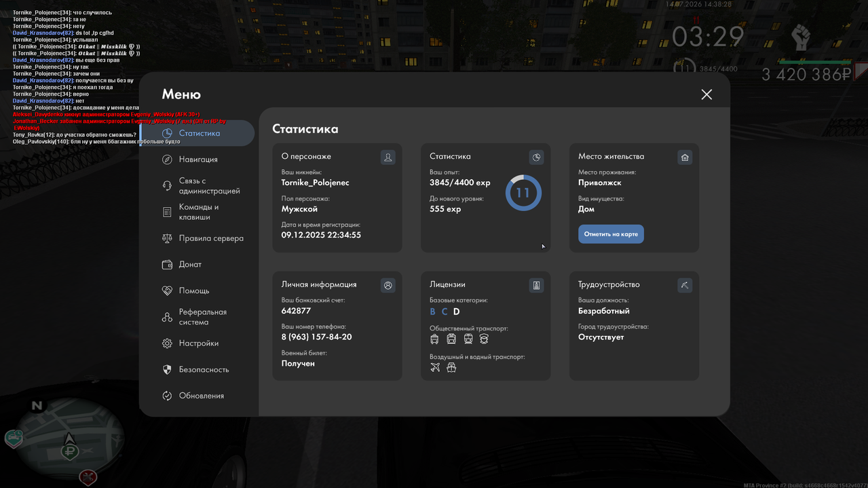Click the raised fist icon in the HUD
Viewport: 868px width, 488px height.
coord(801,38)
